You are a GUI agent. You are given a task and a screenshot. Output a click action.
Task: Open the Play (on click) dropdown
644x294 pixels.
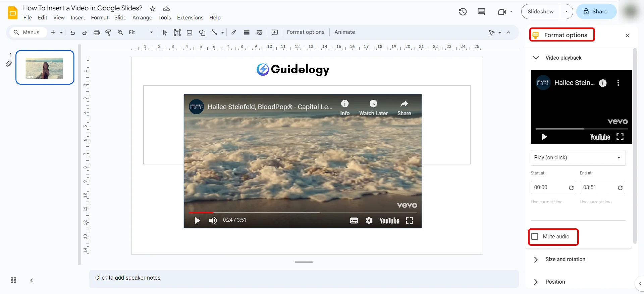[578, 158]
